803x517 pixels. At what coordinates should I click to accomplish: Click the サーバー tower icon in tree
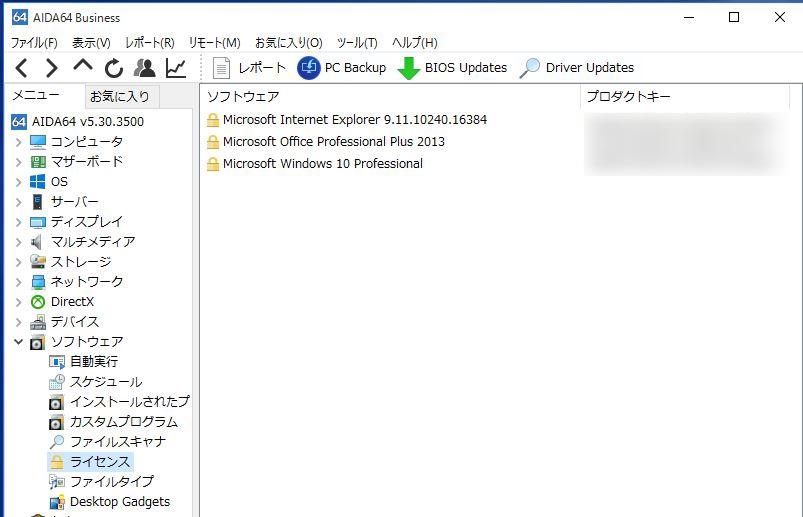pyautogui.click(x=37, y=202)
